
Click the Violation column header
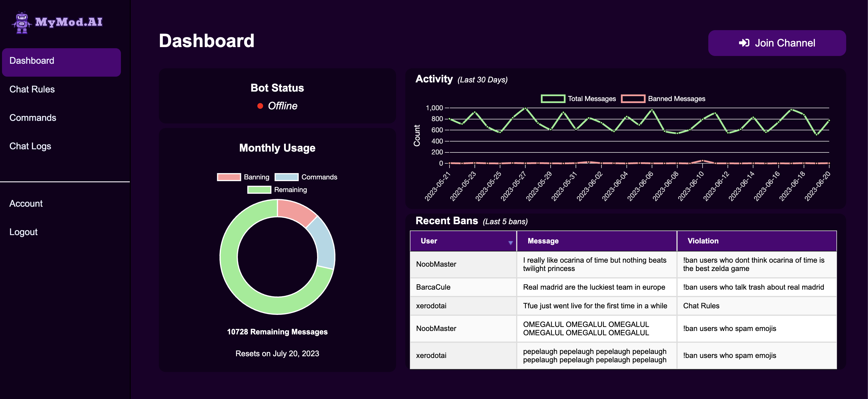[703, 241]
